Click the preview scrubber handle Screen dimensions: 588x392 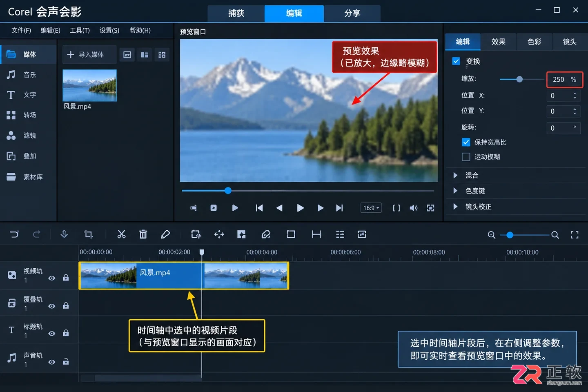tap(228, 190)
